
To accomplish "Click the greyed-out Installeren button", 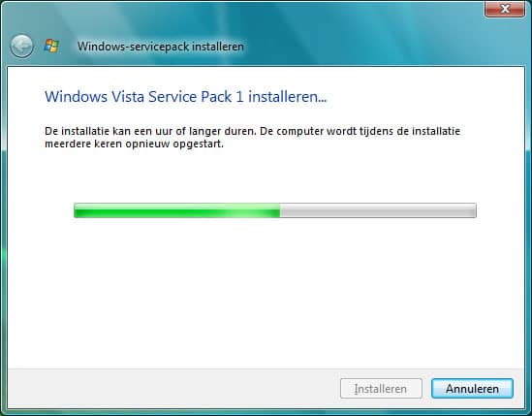I will [x=381, y=389].
